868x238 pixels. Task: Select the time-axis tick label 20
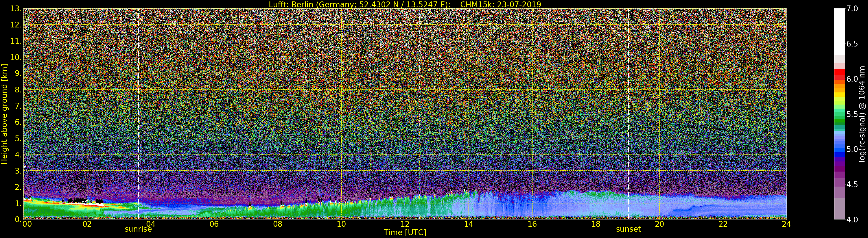pos(659,224)
